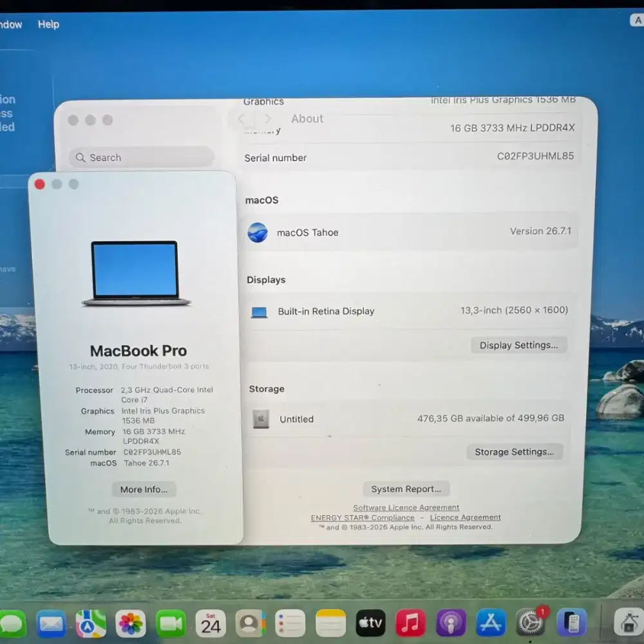Open Calendar showing Sat 24
Screen dimensions: 644x644
[x=211, y=624]
